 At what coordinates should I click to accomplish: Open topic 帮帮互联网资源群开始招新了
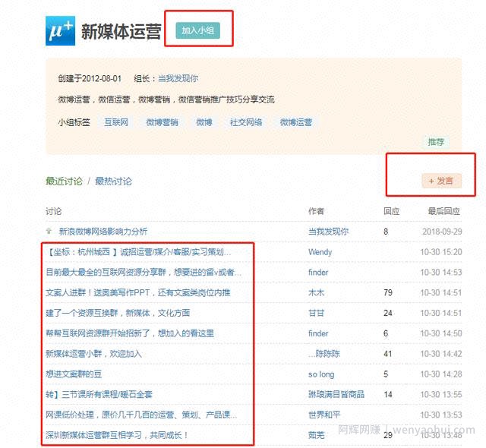[x=130, y=333]
